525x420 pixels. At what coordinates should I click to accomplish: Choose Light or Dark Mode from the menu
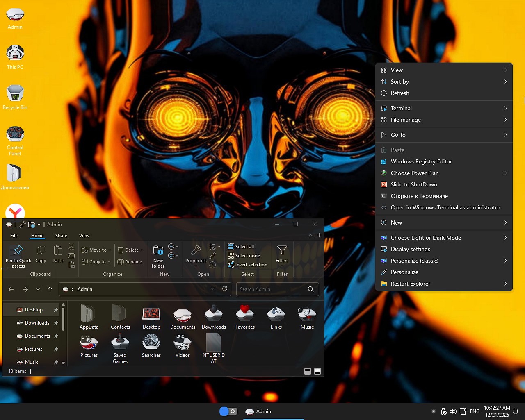click(x=426, y=238)
